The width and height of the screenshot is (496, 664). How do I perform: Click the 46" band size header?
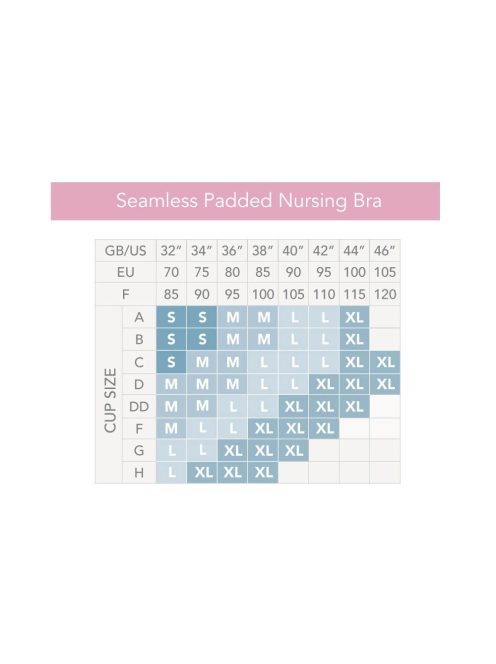385,251
